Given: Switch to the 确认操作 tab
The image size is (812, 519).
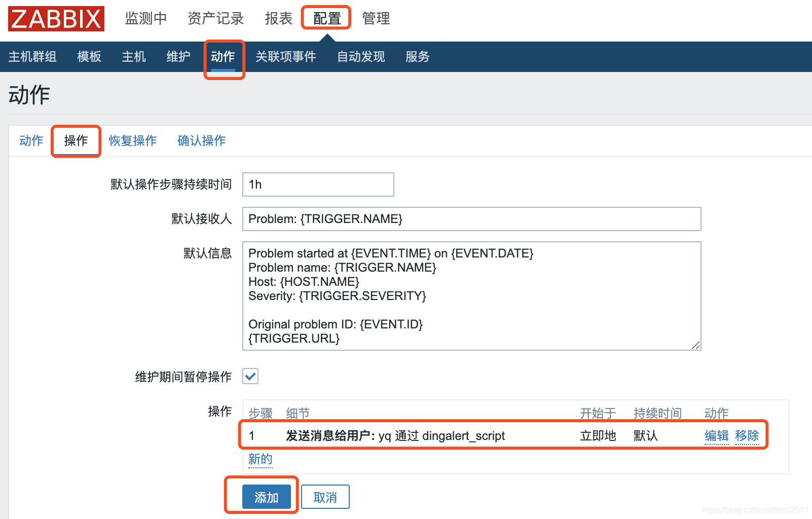Looking at the screenshot, I should pyautogui.click(x=202, y=140).
